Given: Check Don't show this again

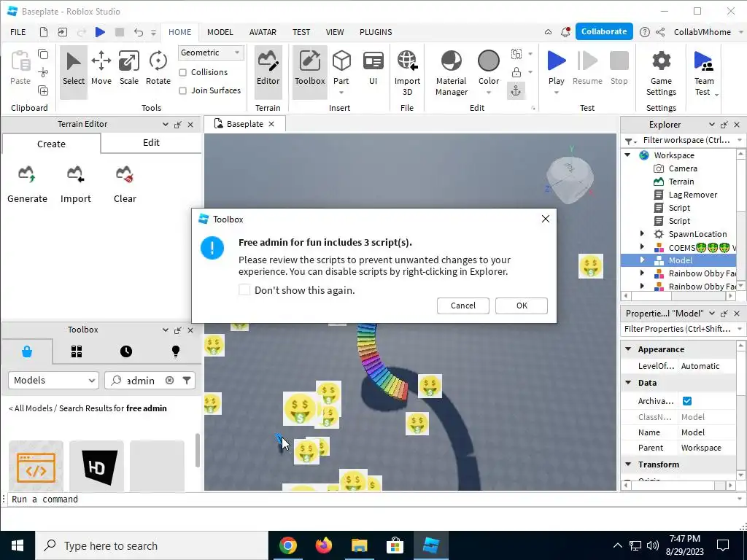Looking at the screenshot, I should [244, 289].
